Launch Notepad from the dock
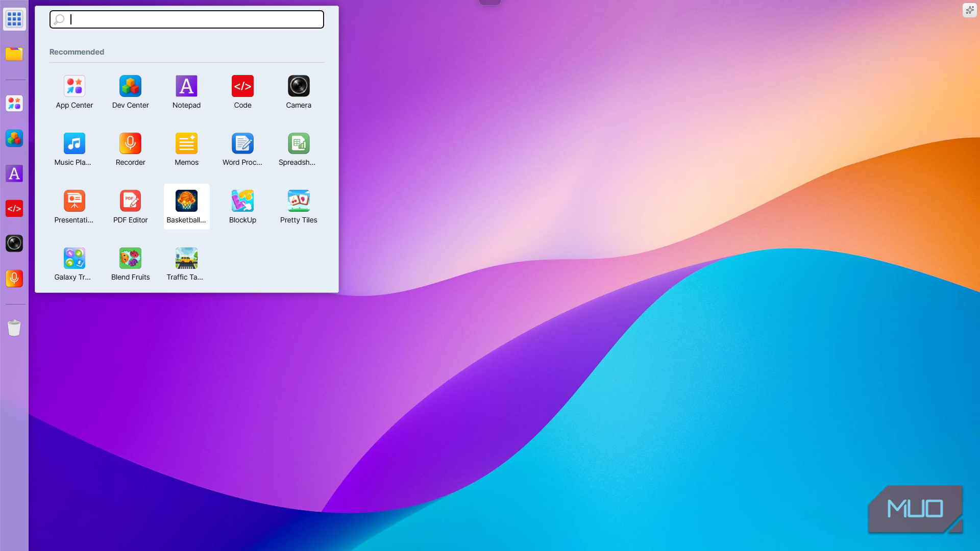 point(14,173)
